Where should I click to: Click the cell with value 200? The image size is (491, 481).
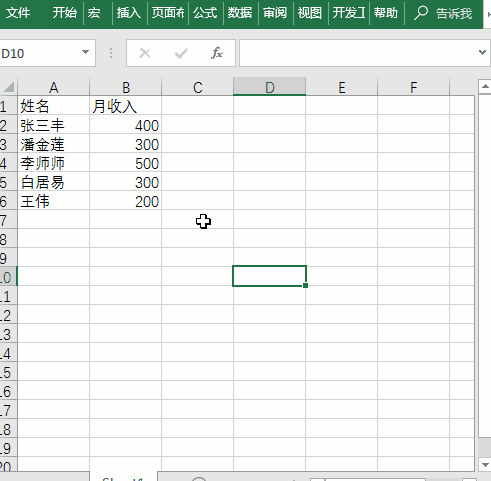(x=126, y=201)
